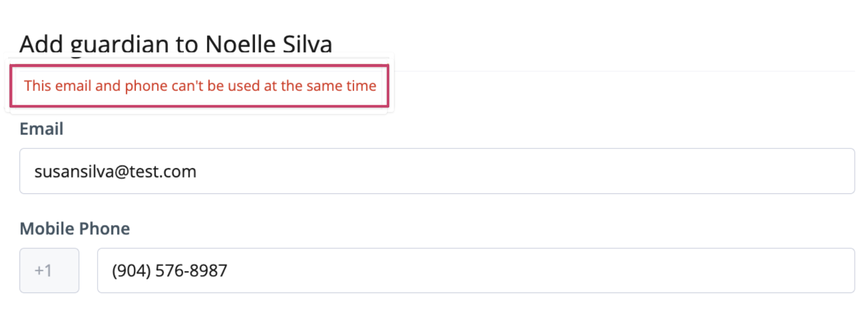Click the word "guardian" in the title

point(120,44)
